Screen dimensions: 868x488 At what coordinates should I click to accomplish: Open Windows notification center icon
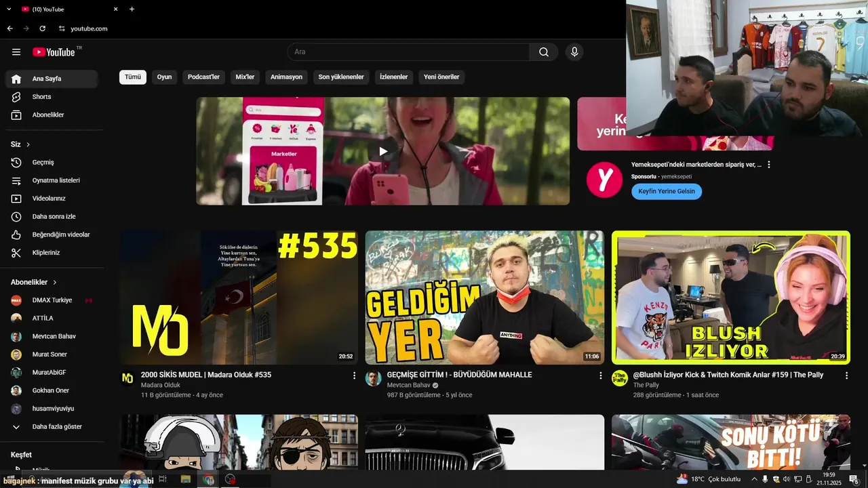click(854, 479)
